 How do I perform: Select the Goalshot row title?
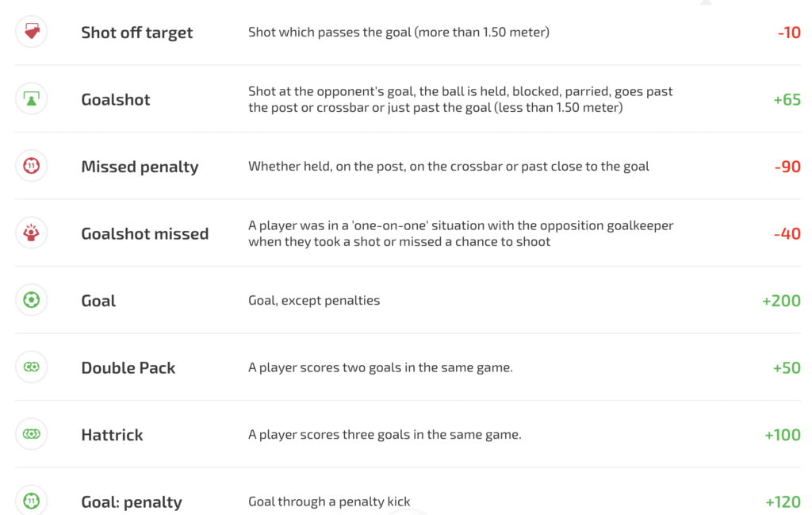tap(115, 100)
